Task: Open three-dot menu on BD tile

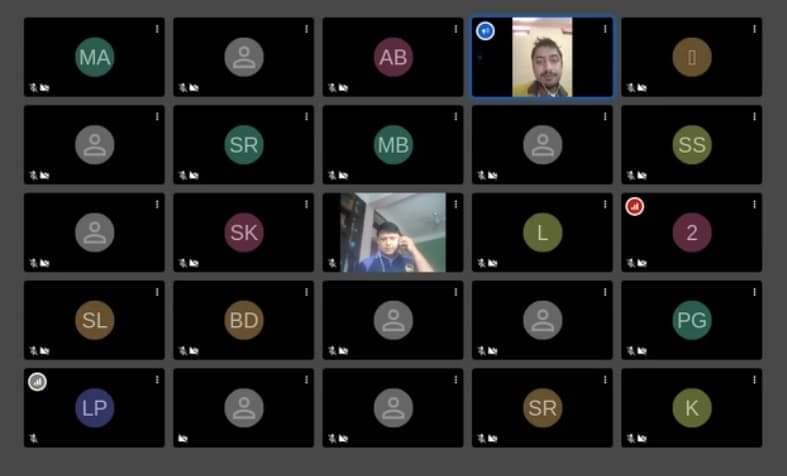Action: pos(306,292)
